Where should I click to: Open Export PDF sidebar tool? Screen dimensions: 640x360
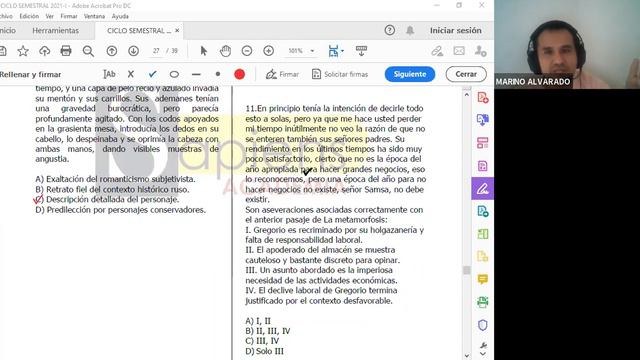click(482, 120)
